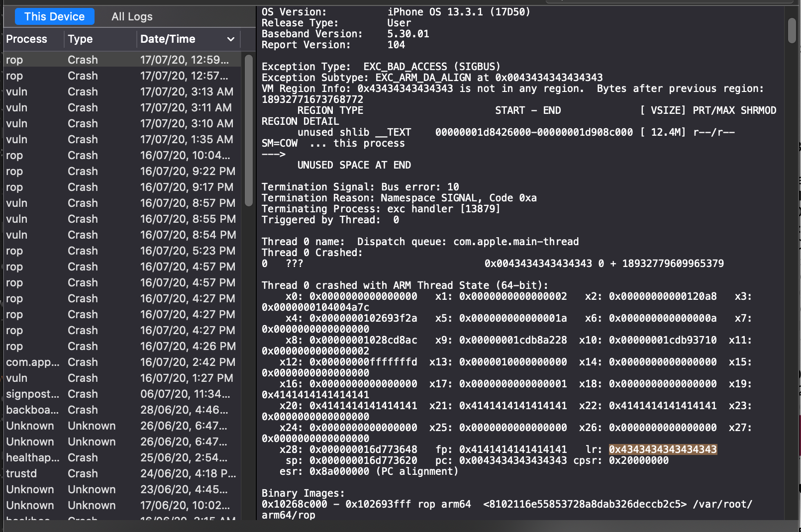This screenshot has width=801, height=532.
Task: Select the This Device tab
Action: pos(54,16)
